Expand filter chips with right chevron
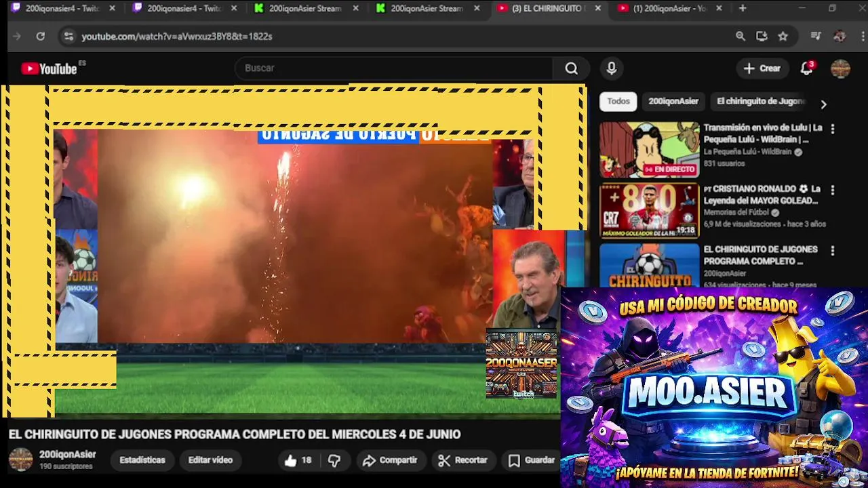This screenshot has height=488, width=868. pos(823,104)
